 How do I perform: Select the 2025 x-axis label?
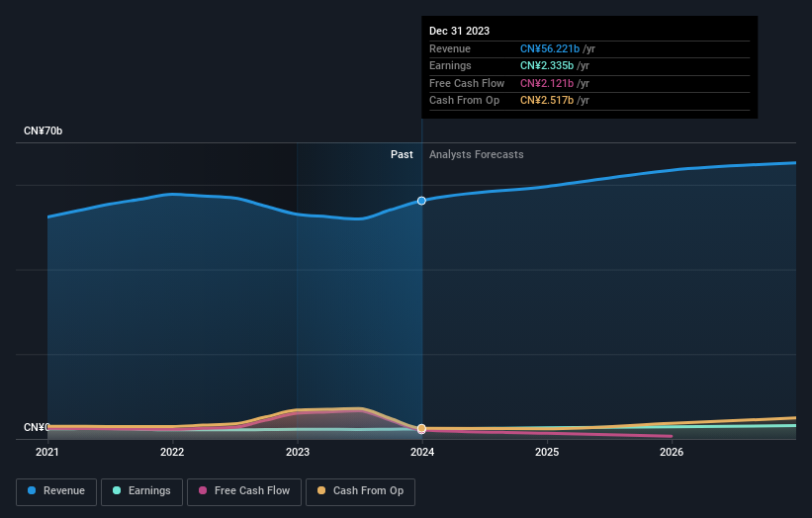[x=547, y=453]
